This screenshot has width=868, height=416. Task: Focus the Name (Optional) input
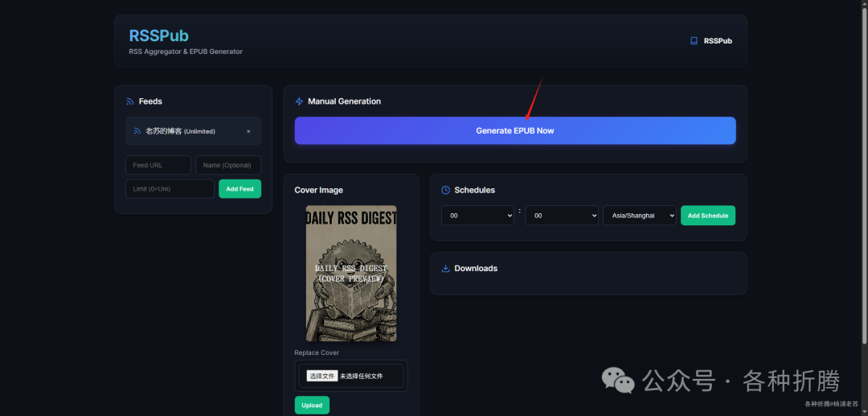point(228,165)
